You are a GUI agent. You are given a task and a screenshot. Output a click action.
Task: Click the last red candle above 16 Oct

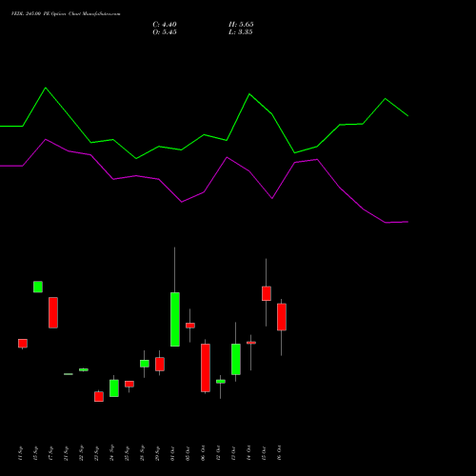(x=282, y=317)
